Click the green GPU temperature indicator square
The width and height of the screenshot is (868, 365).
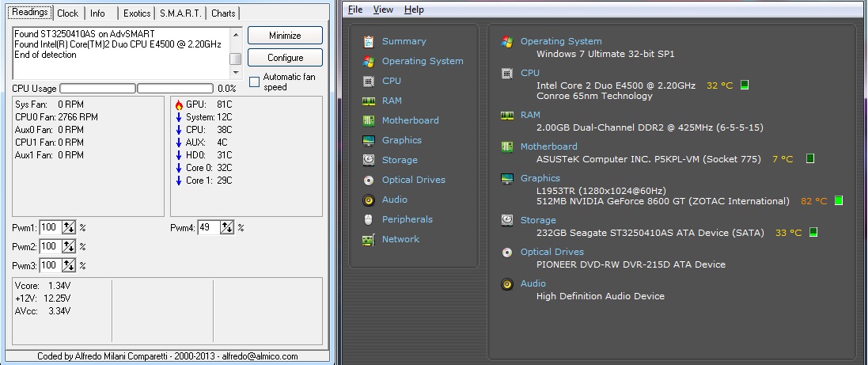pyautogui.click(x=839, y=201)
